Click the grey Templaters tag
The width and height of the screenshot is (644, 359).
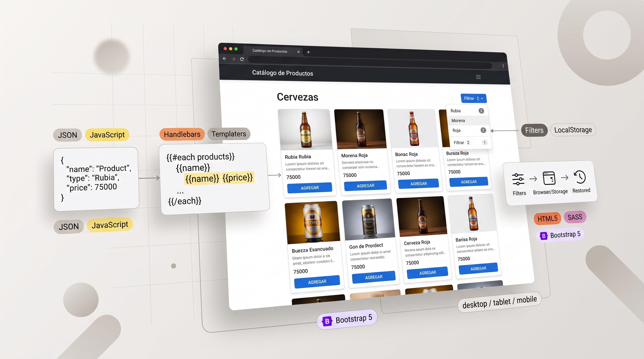tap(229, 134)
